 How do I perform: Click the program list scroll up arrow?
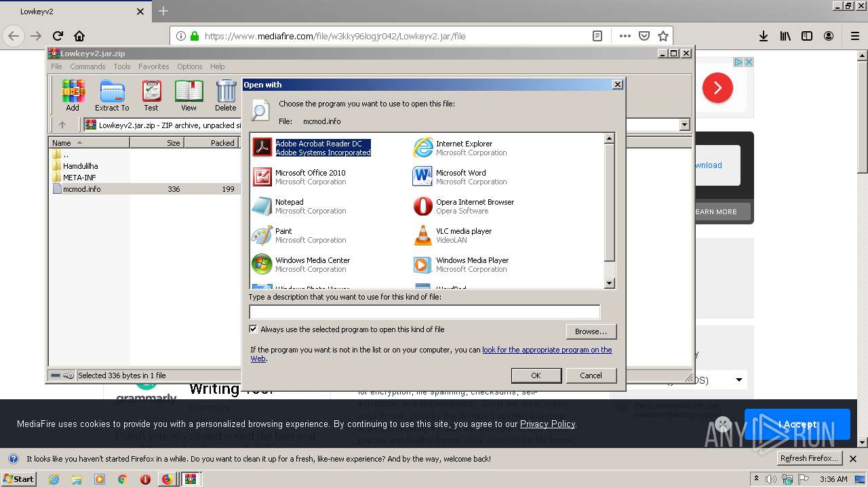(609, 138)
